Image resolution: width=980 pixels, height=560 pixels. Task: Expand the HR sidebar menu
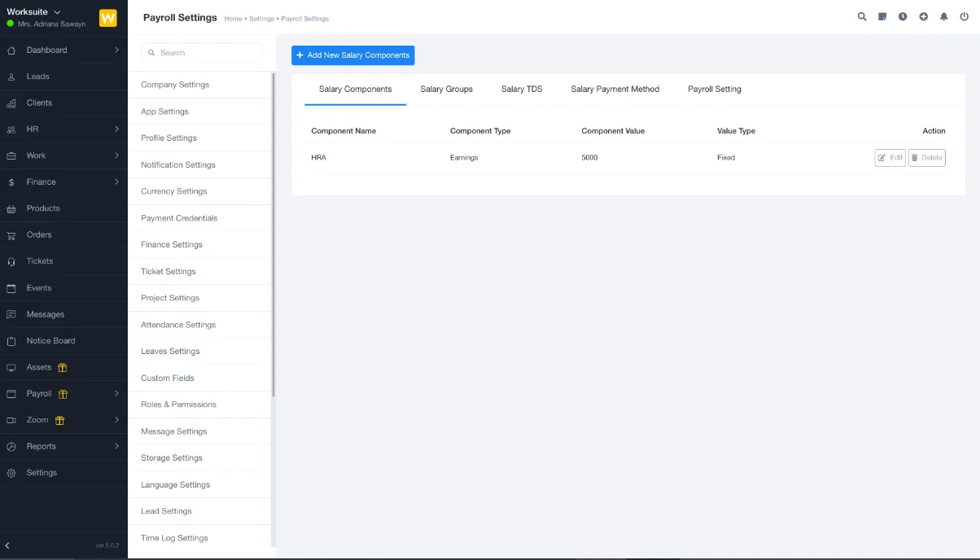coord(63,129)
